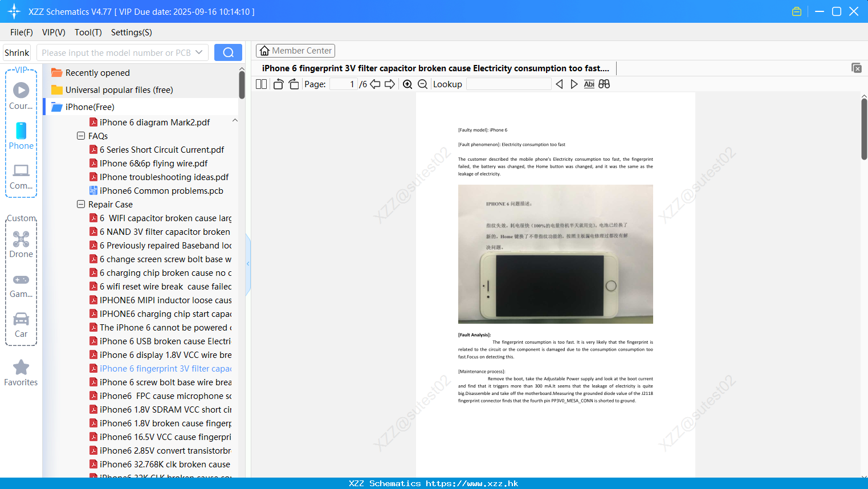
Task: Open the Tool(T) menu
Action: [x=88, y=32]
